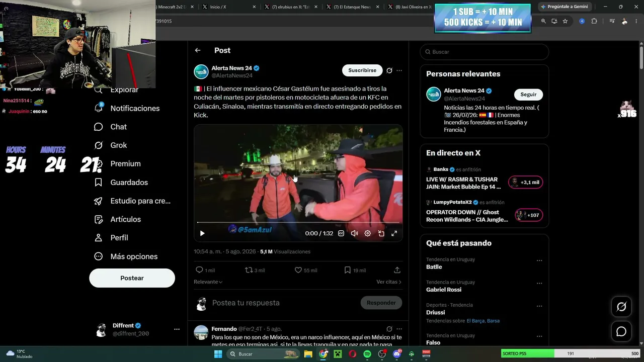Open Grok from the sidebar
Screen dimensions: 644x362
pyautogui.click(x=111, y=145)
